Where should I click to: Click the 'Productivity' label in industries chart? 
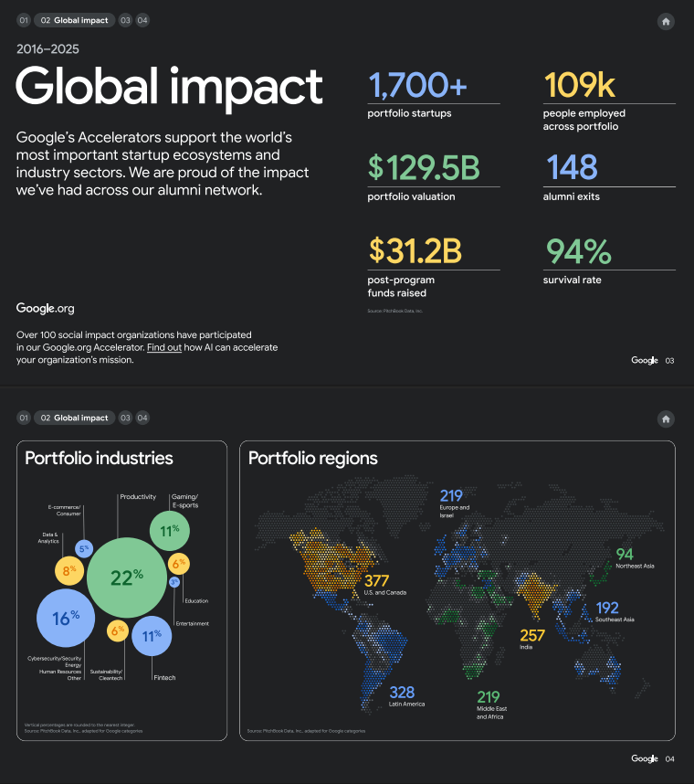(x=138, y=496)
